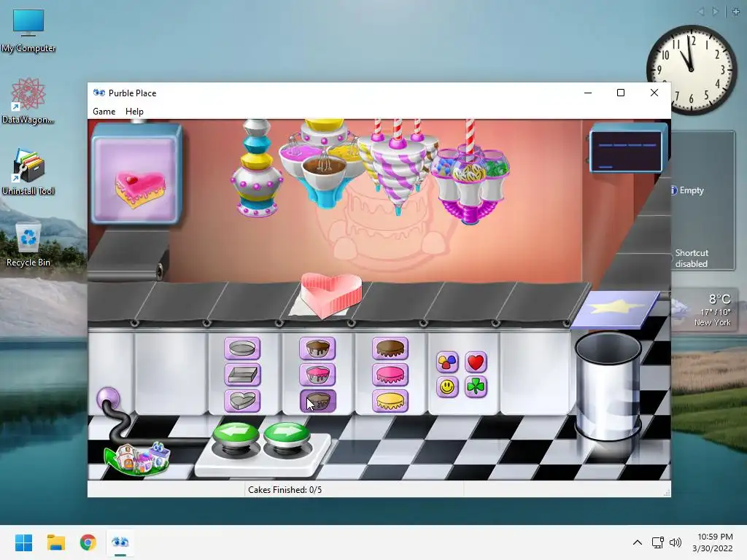Add a gadget using plus icon
The width and height of the screenshot is (747, 560).
[x=736, y=12]
